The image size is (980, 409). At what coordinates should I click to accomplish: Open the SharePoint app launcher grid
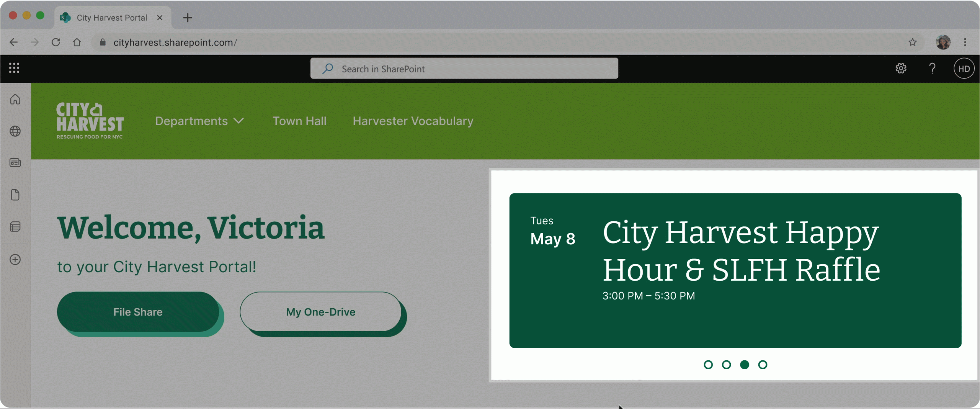(14, 68)
